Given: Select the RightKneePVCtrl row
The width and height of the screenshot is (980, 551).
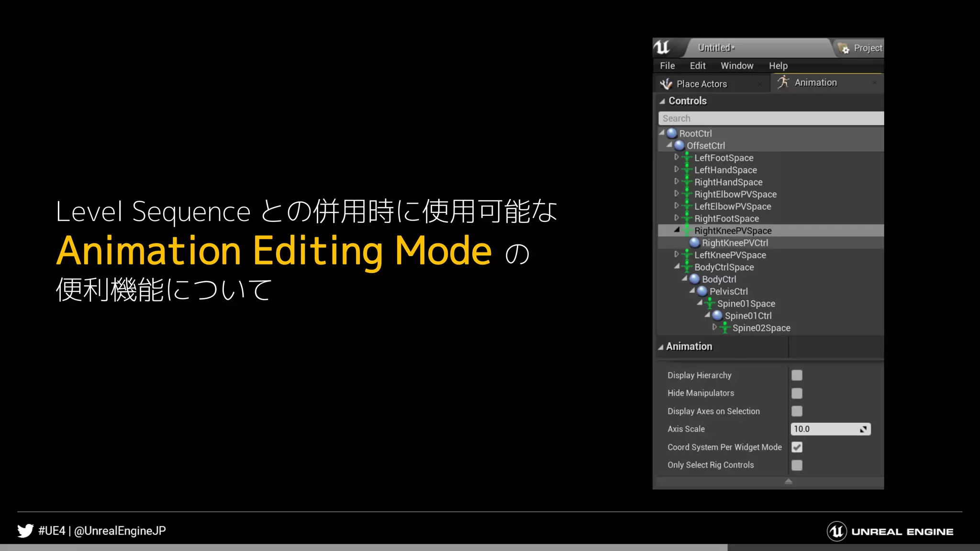Looking at the screenshot, I should (770, 243).
